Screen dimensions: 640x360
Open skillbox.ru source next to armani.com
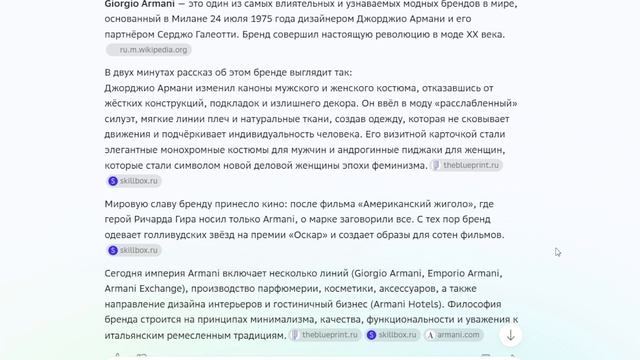tap(392, 335)
